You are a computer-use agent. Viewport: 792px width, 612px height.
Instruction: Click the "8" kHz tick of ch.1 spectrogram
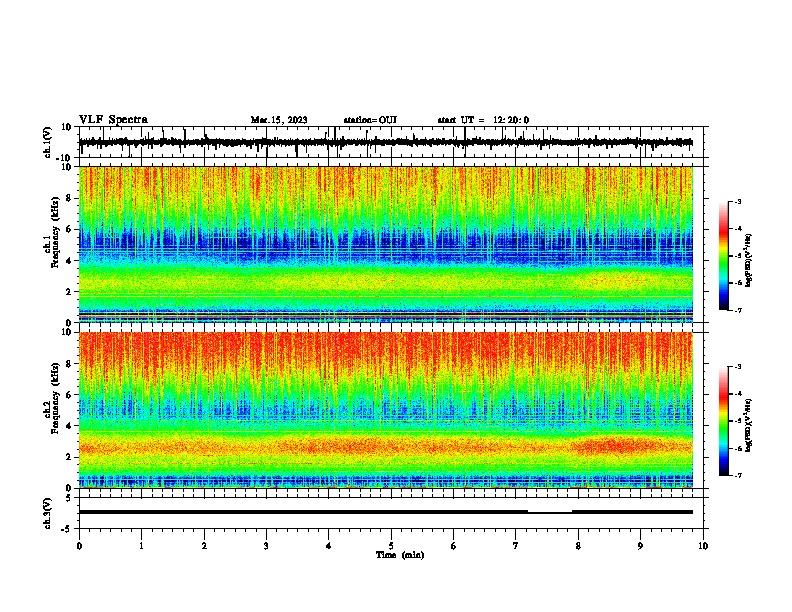[x=70, y=198]
